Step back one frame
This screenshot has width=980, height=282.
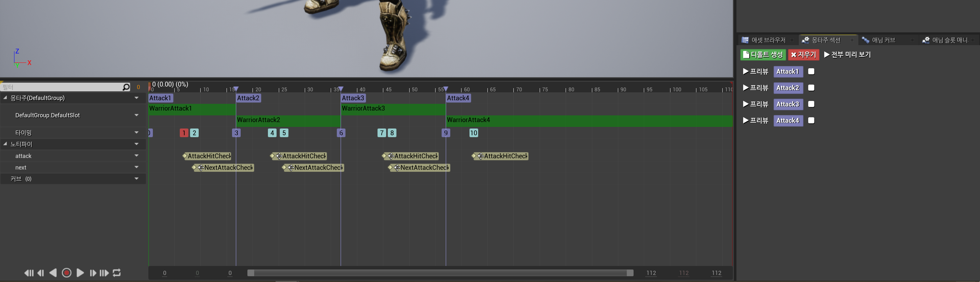coord(41,273)
